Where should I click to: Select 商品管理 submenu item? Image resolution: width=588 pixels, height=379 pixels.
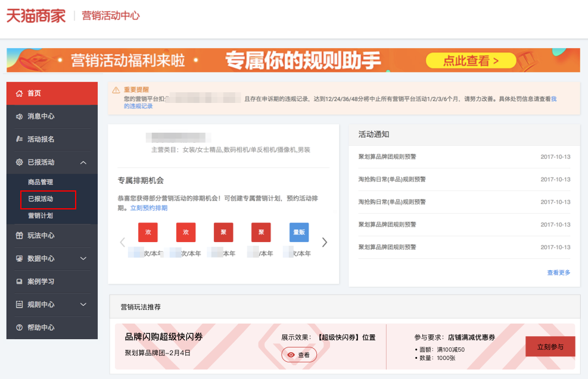tap(41, 182)
